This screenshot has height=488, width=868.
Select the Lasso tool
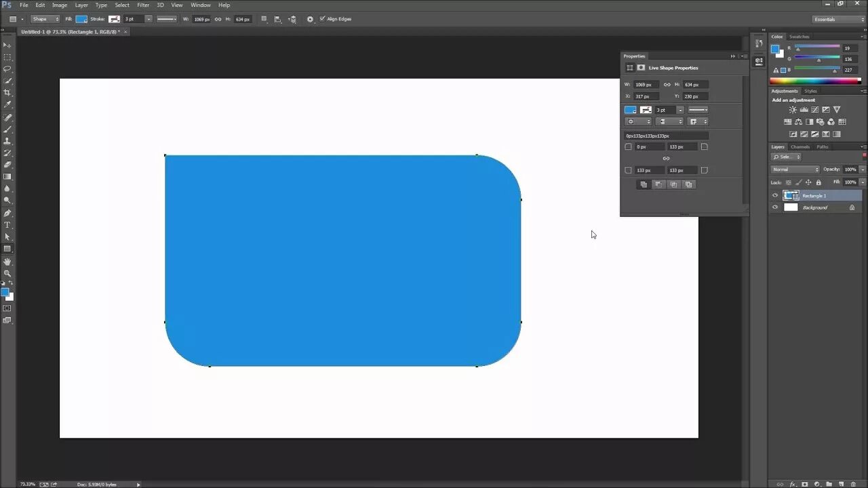click(8, 70)
